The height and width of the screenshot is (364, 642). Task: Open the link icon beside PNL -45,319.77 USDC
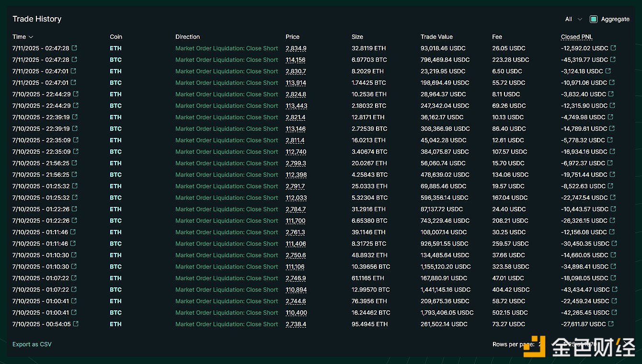click(x=613, y=60)
